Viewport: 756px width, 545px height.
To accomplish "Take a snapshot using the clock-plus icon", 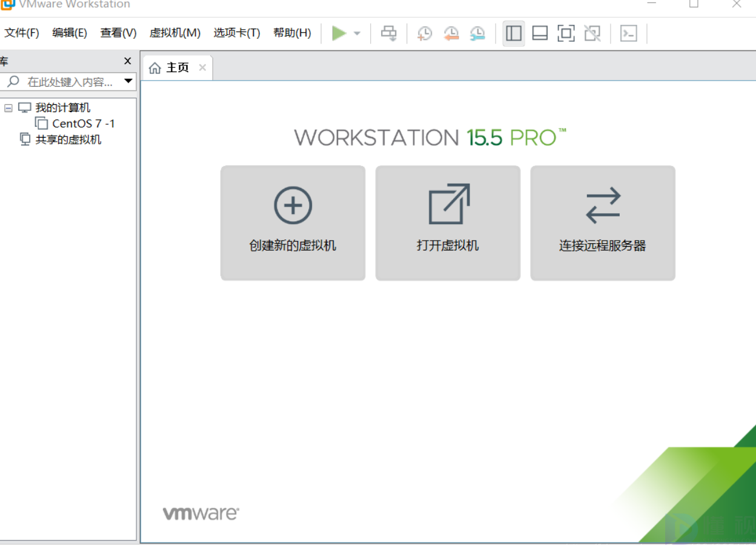I will 425,33.
